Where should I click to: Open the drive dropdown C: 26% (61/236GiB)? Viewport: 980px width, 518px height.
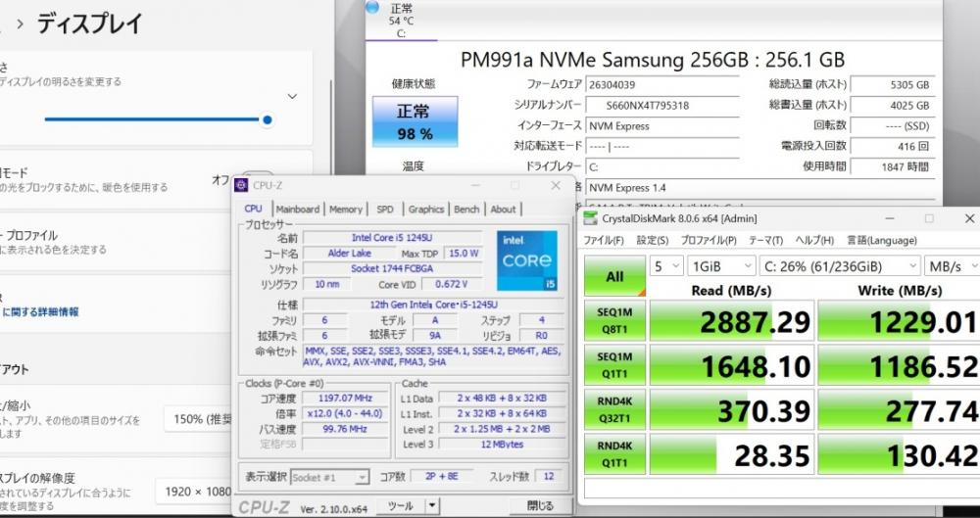click(x=840, y=266)
